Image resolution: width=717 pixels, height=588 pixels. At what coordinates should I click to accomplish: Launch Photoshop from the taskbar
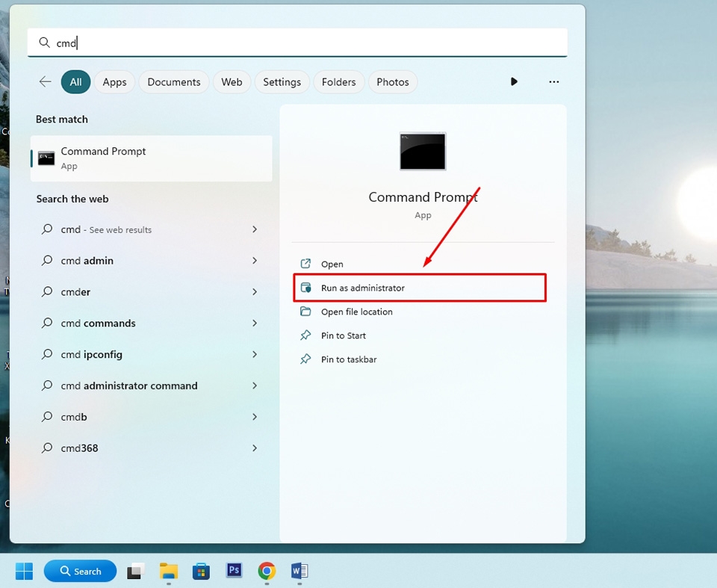tap(234, 571)
